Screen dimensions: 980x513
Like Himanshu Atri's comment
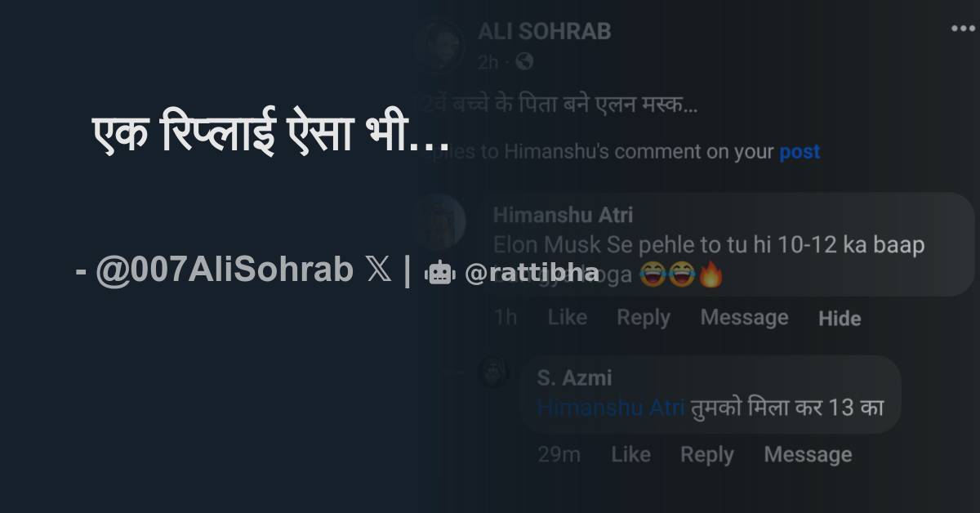[567, 318]
